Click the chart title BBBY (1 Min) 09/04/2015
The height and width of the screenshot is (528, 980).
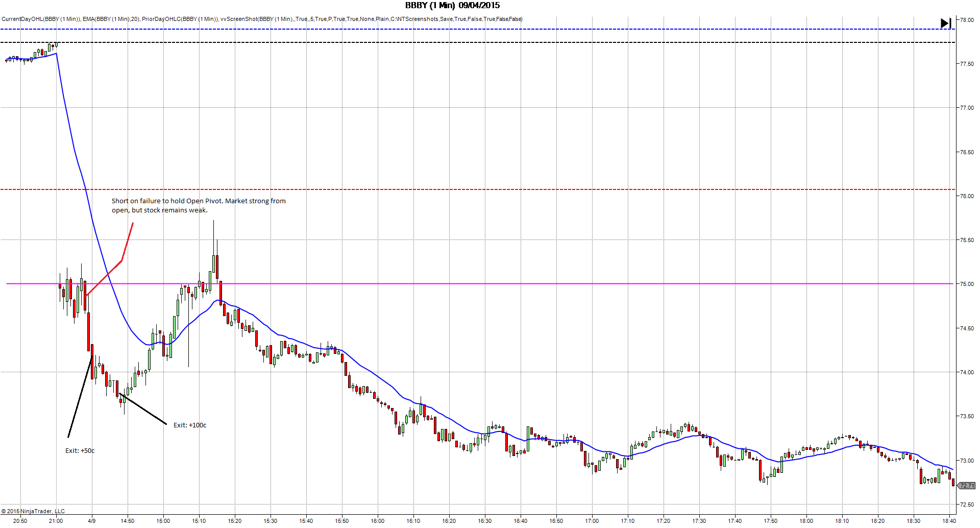pos(453,6)
